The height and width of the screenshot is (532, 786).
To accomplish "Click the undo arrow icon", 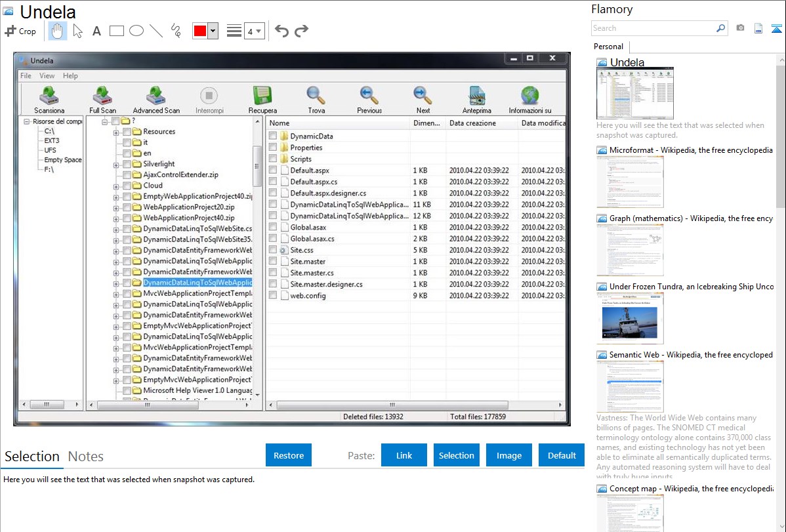I will pyautogui.click(x=281, y=31).
